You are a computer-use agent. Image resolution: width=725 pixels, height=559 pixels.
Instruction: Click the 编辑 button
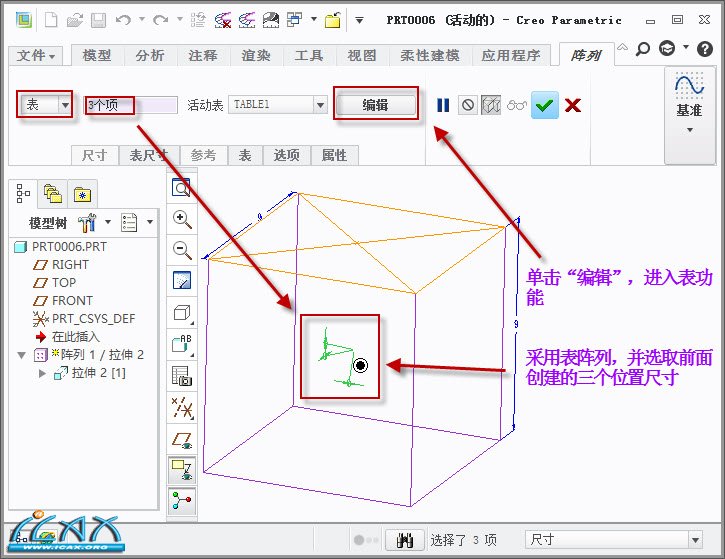[375, 105]
